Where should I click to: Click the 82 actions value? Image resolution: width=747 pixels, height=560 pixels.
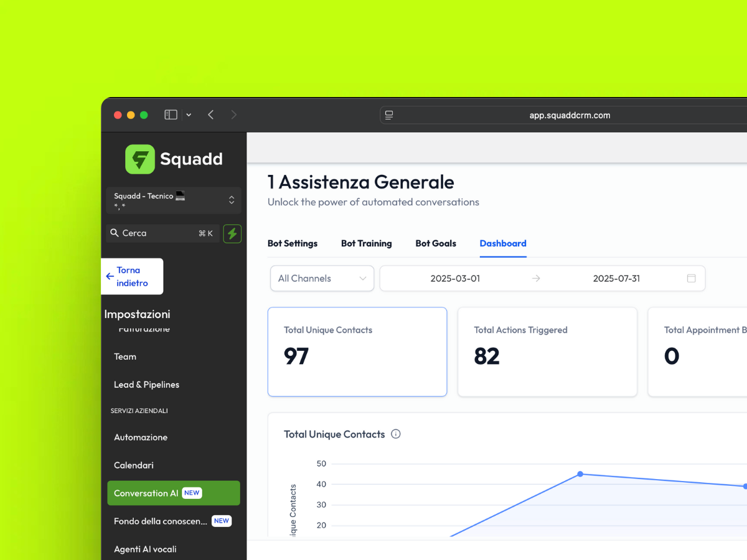(487, 356)
